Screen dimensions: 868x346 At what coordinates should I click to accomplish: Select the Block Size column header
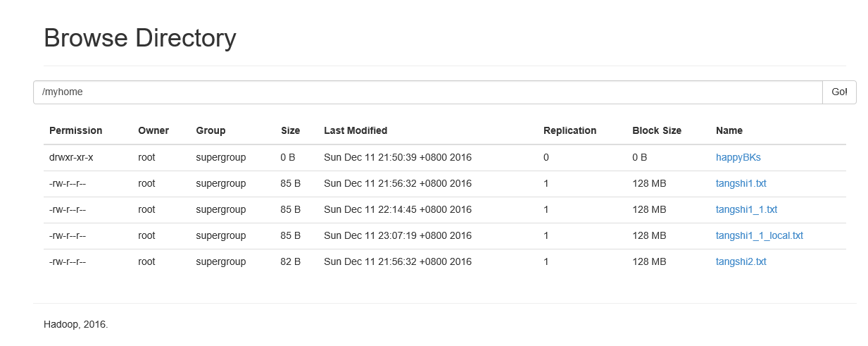coord(657,130)
